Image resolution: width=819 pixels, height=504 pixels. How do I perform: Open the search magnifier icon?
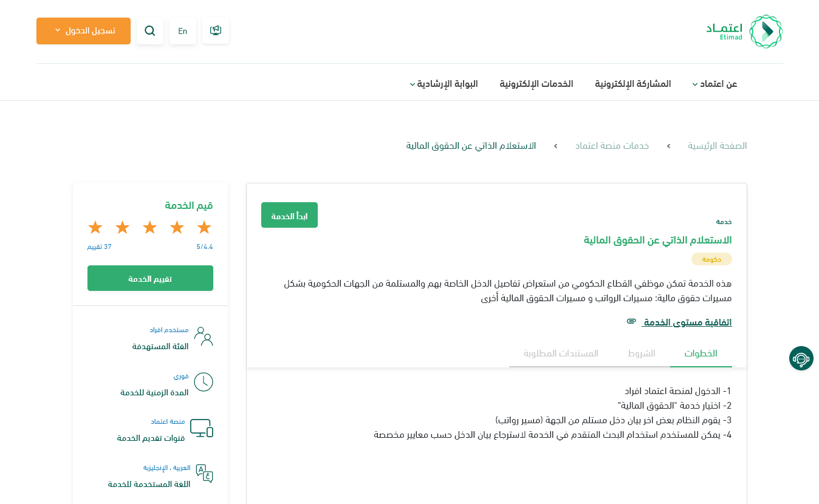pyautogui.click(x=150, y=31)
